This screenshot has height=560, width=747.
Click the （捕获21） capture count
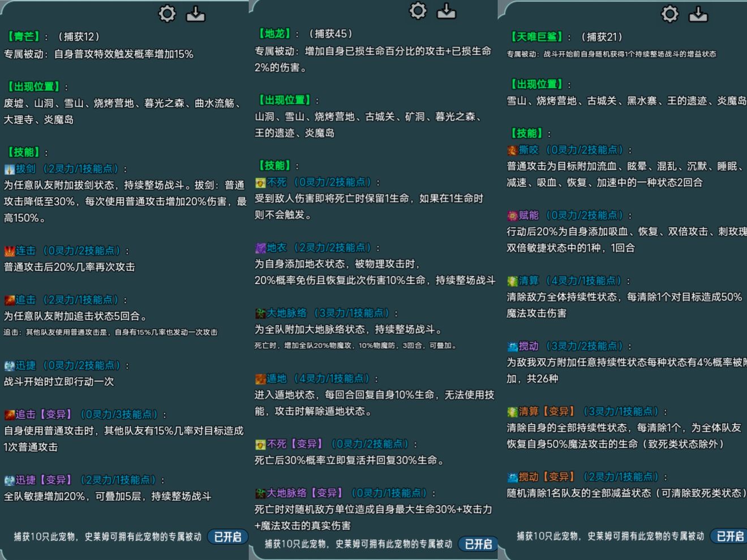(602, 37)
